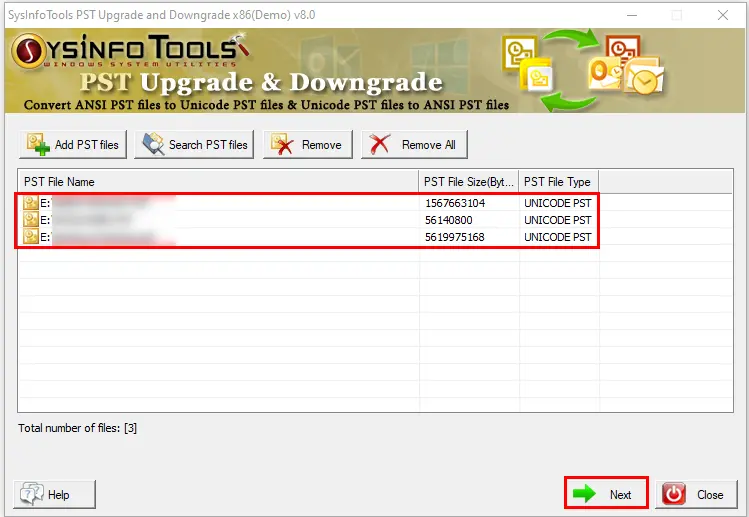Click the red power Close icon
Image resolution: width=749 pixels, height=517 pixels.
[674, 495]
